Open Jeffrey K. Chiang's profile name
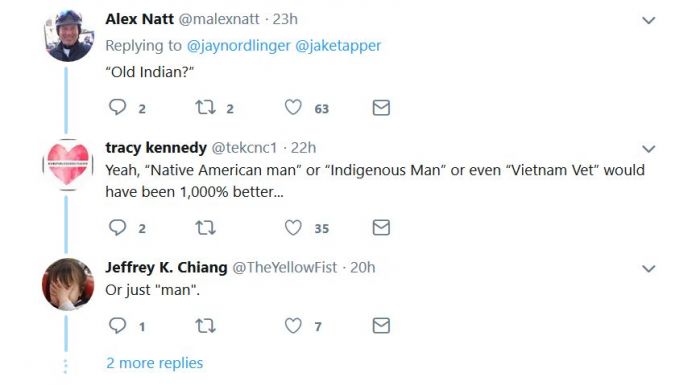 pyautogui.click(x=166, y=267)
